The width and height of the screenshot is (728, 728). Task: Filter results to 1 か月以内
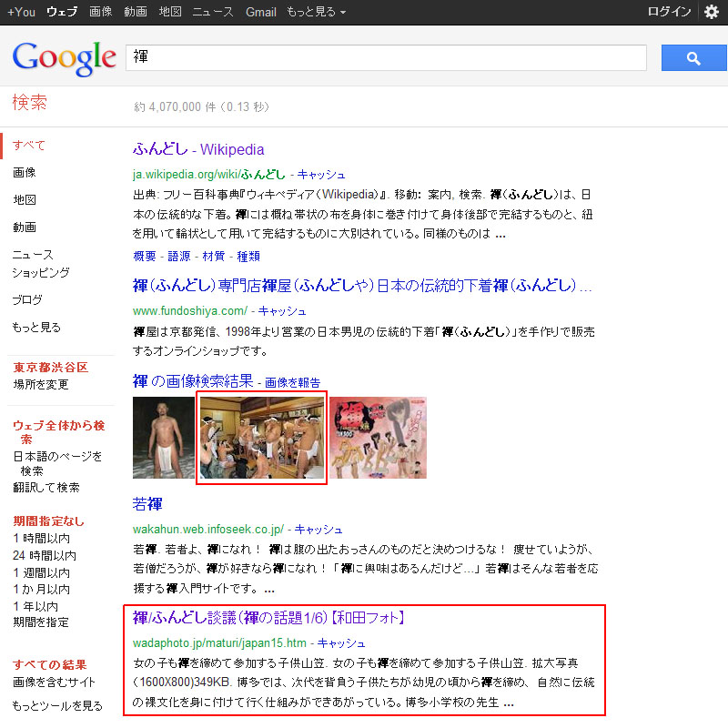tap(42, 590)
